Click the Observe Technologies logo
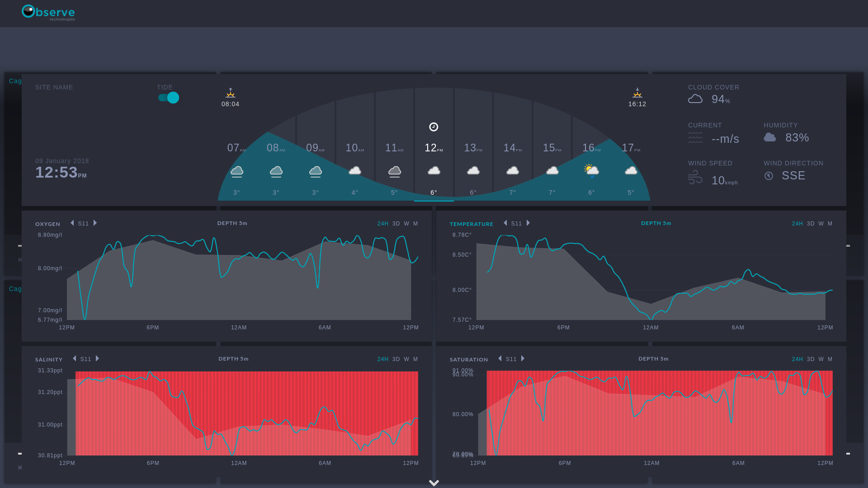868x488 pixels. 48,13
